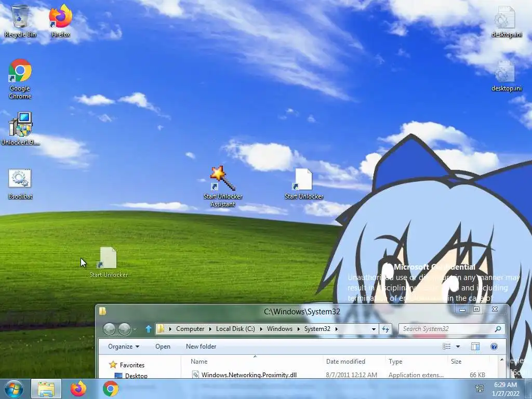This screenshot has height=399, width=532.
Task: Click New folder in the Explorer toolbar
Action: click(201, 347)
